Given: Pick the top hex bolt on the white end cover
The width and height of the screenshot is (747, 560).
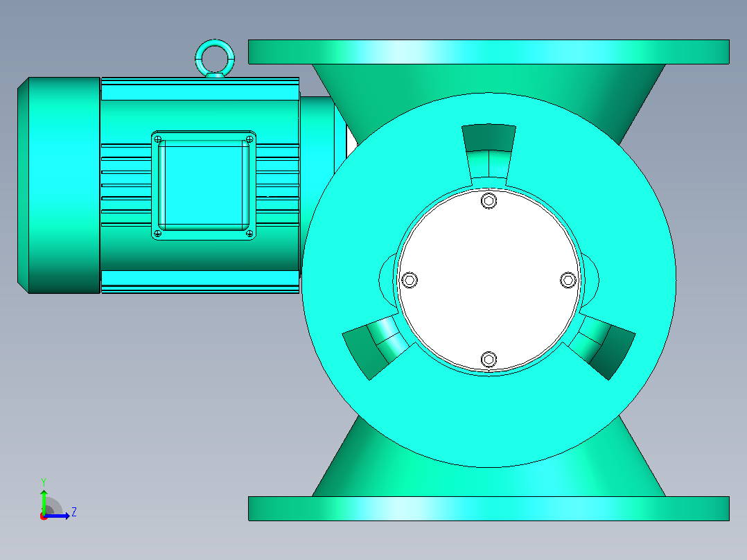Looking at the screenshot, I should pyautogui.click(x=489, y=201).
